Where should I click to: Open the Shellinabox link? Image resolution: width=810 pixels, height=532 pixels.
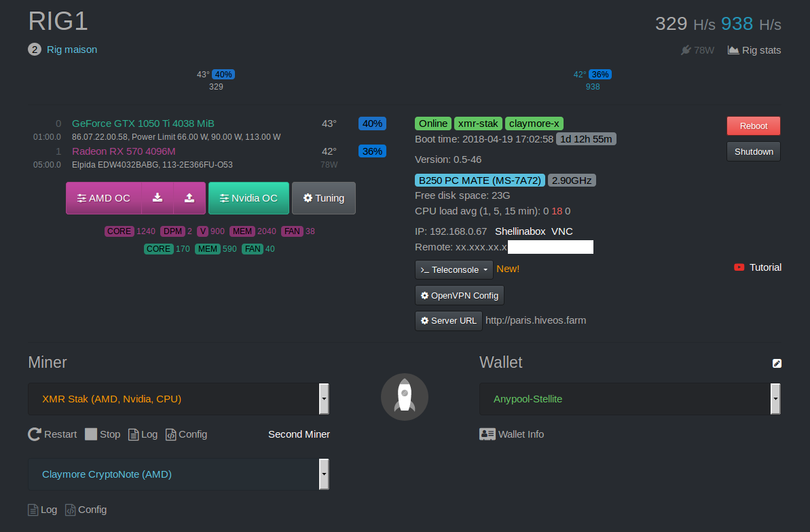pos(519,231)
